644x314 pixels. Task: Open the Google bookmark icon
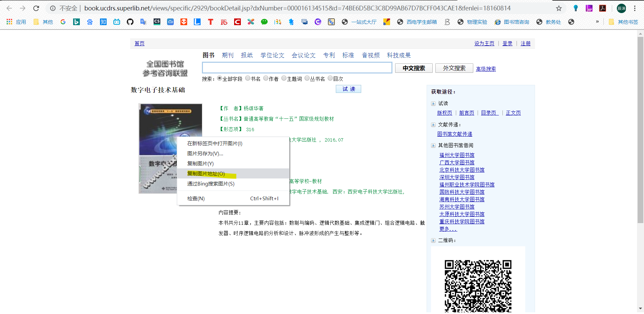(63, 22)
